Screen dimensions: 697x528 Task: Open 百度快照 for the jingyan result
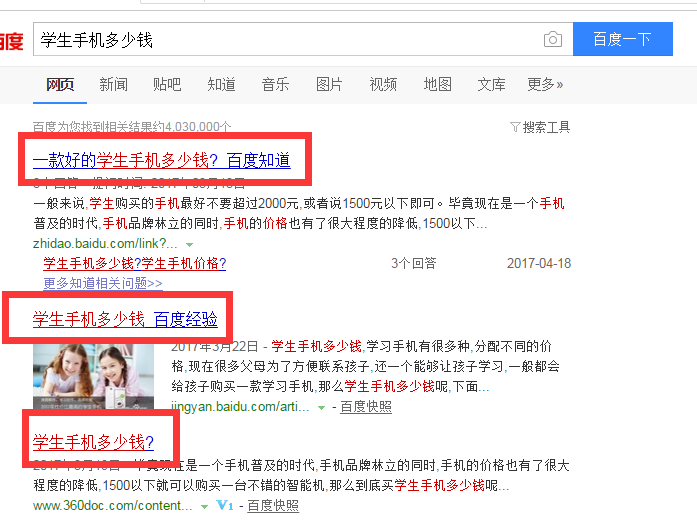coord(366,407)
